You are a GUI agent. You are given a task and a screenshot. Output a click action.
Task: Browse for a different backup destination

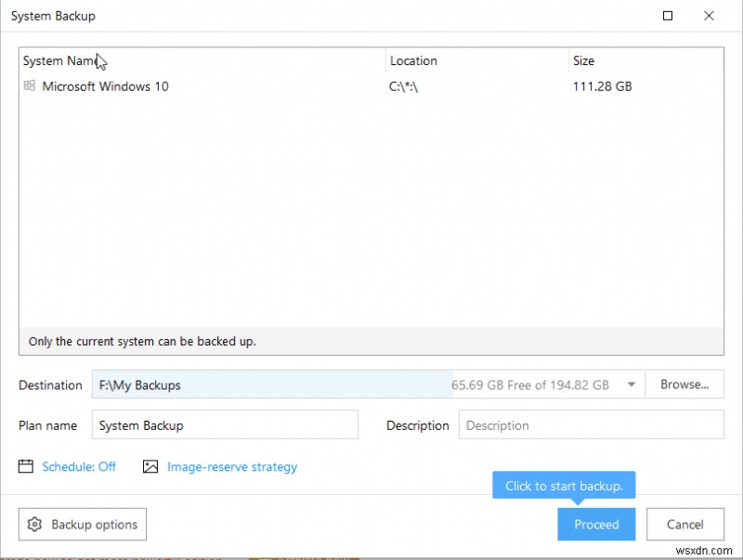coord(684,384)
